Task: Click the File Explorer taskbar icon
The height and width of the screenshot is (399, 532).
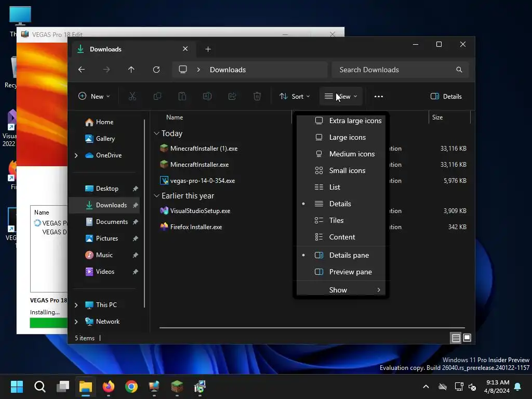Action: [86, 387]
